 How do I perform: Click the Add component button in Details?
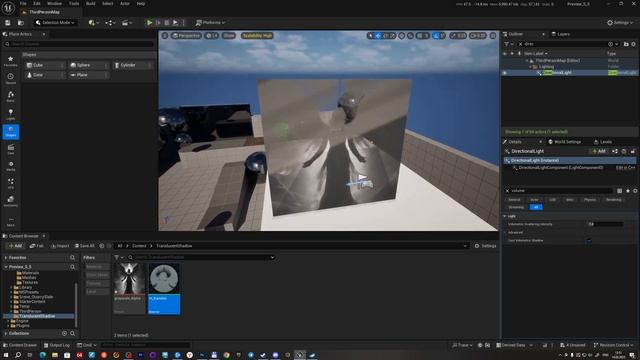point(599,151)
